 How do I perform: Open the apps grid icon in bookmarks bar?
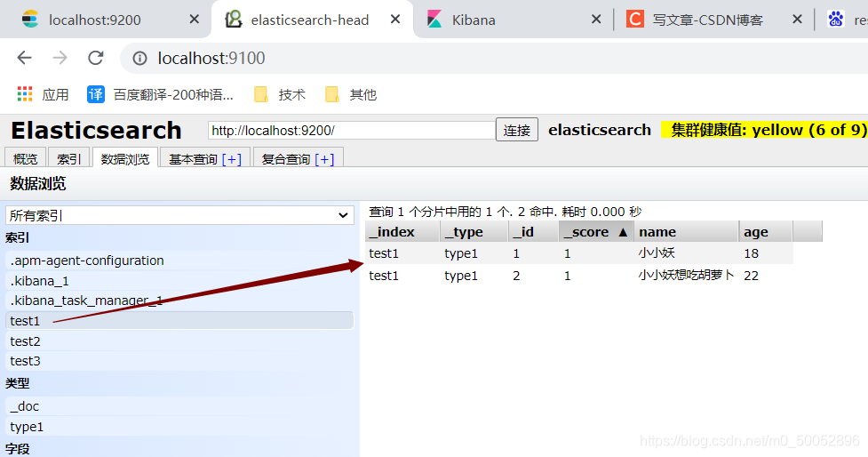(25, 94)
